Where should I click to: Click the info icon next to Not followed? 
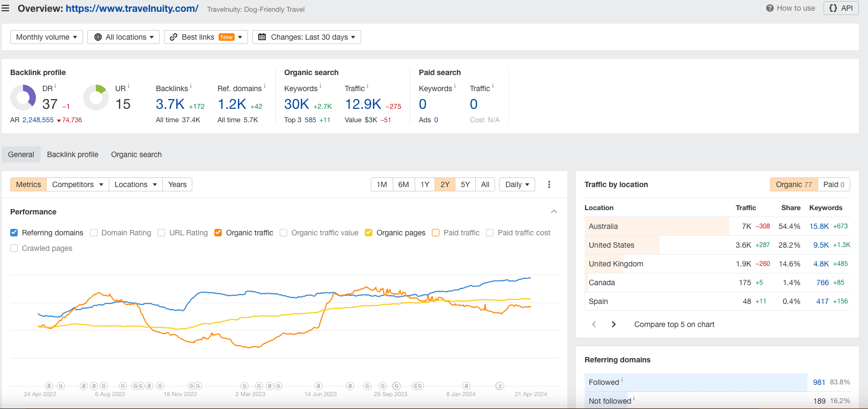[x=634, y=399]
